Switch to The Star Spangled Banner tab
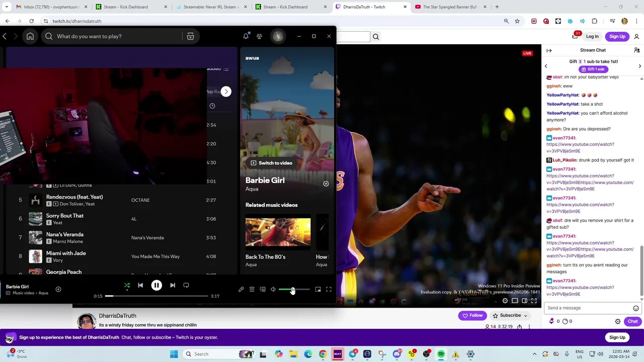 [x=449, y=7]
